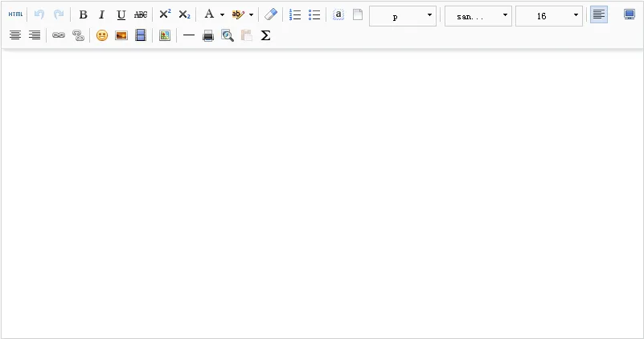
Task: Insert a hyperlink with chain icon
Action: point(59,35)
